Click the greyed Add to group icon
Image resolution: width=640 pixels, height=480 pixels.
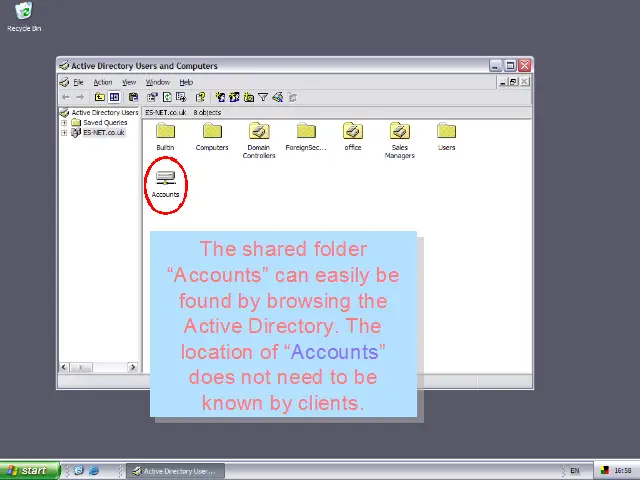click(x=292, y=97)
